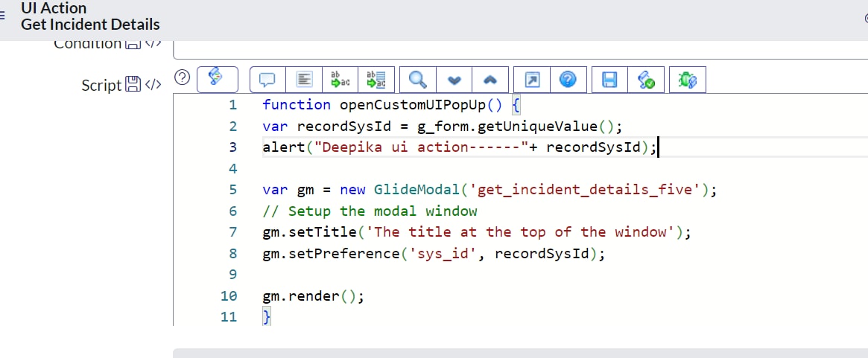Click the comment "Setup the modal window"
The image size is (868, 358).
[370, 211]
